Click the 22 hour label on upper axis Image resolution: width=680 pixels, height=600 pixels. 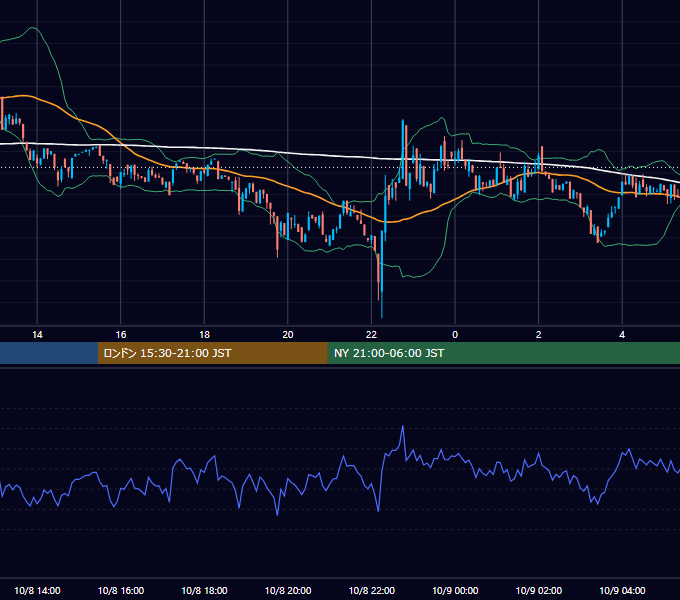coord(372,335)
